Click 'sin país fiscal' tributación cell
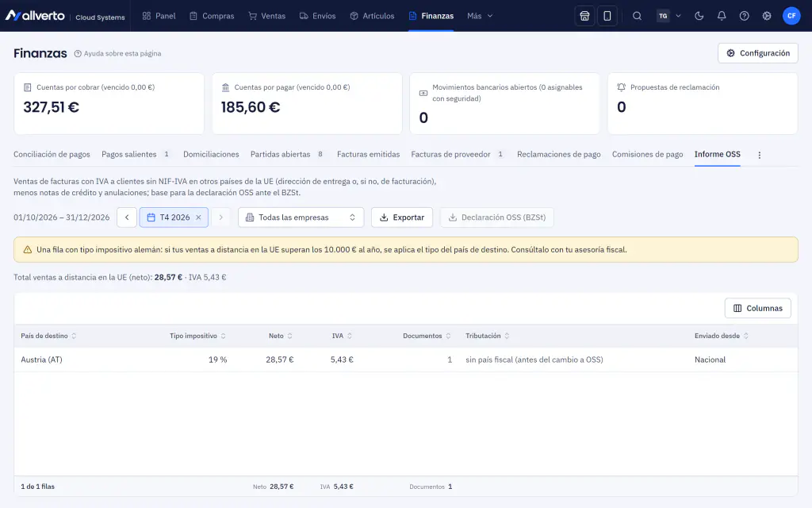This screenshot has height=508, width=812. [534, 360]
